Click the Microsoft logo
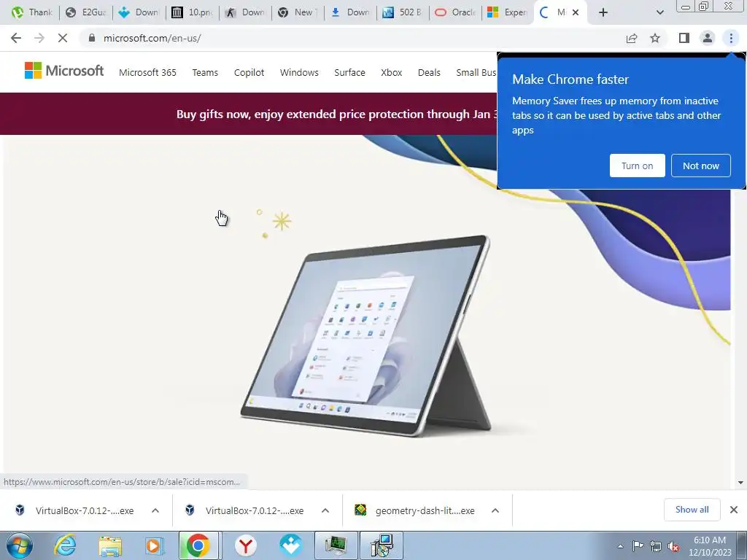 (64, 71)
